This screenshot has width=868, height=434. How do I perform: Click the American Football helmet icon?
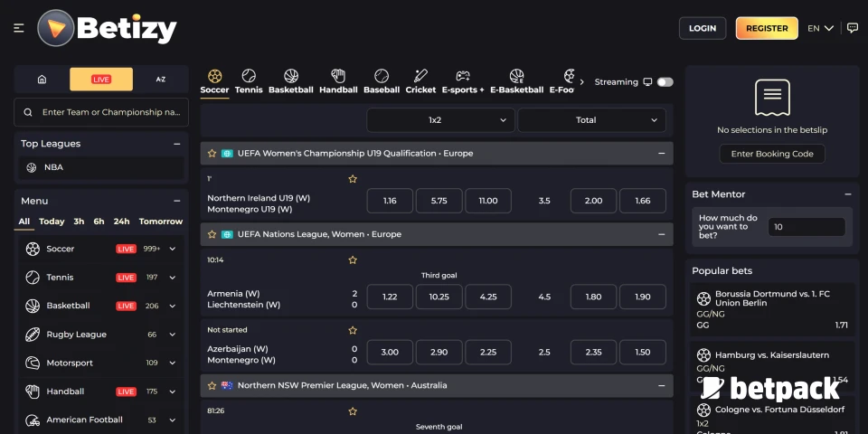(33, 420)
